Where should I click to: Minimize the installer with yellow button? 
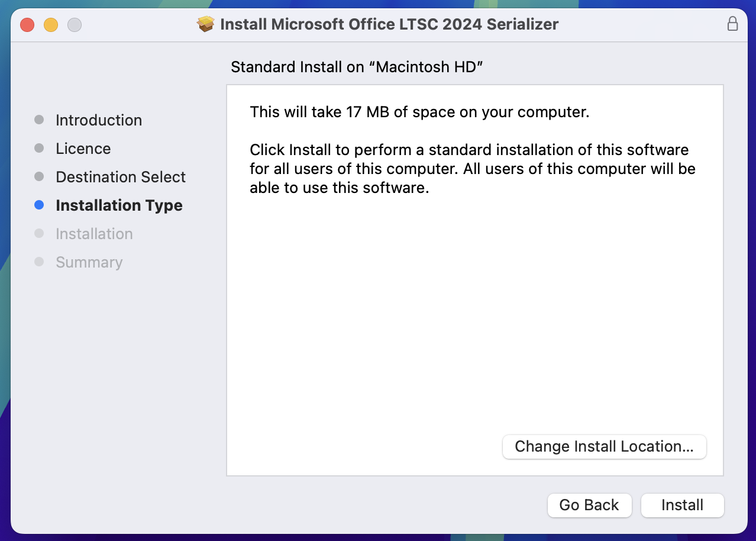click(x=51, y=25)
